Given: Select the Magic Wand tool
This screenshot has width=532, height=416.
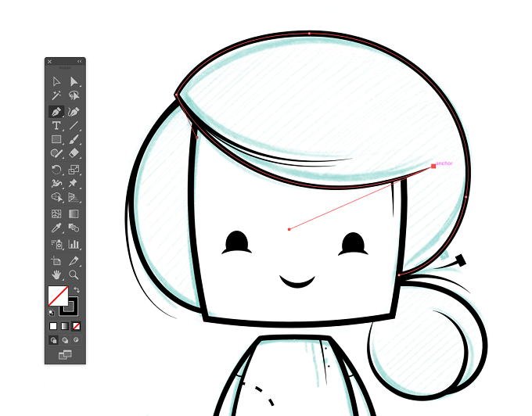Looking at the screenshot, I should pos(56,95).
